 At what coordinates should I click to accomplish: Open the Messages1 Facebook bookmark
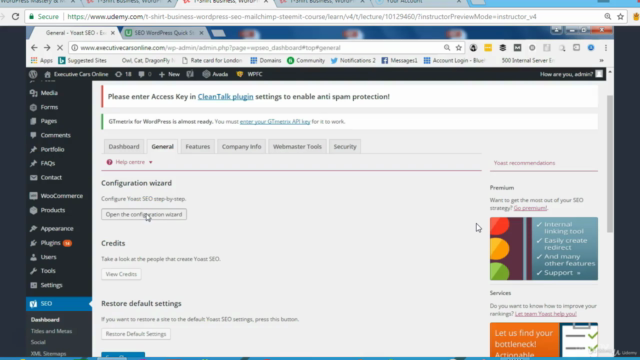(399, 60)
